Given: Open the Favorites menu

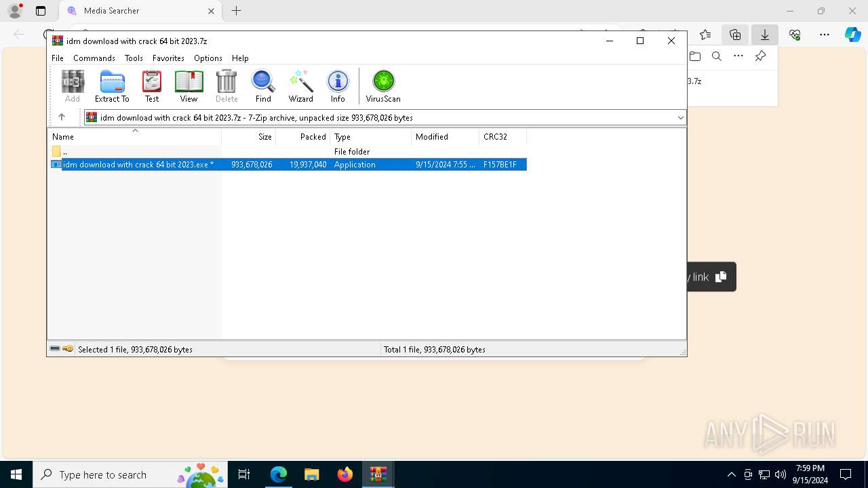Looking at the screenshot, I should coord(168,58).
